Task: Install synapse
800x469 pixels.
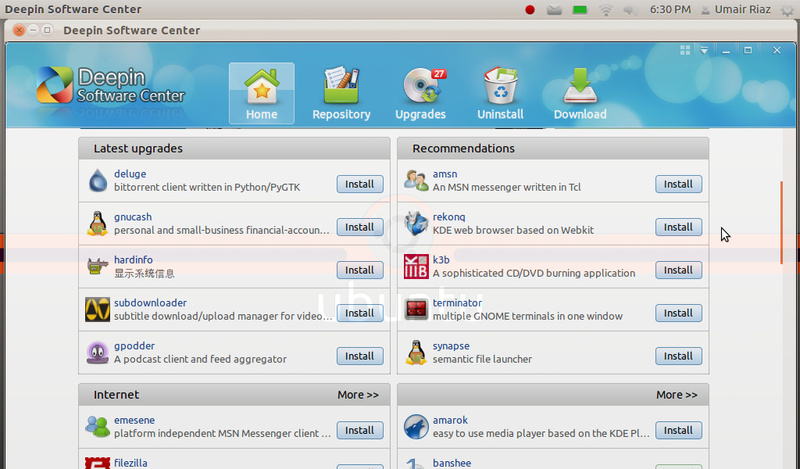Action: pos(679,356)
